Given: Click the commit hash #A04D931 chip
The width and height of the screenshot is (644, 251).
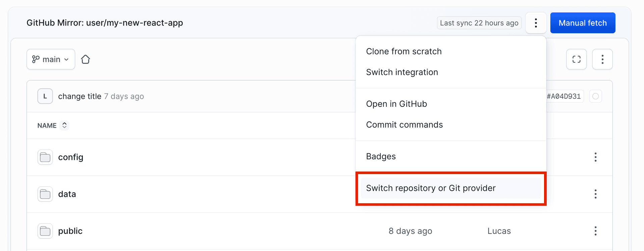Looking at the screenshot, I should 565,96.
